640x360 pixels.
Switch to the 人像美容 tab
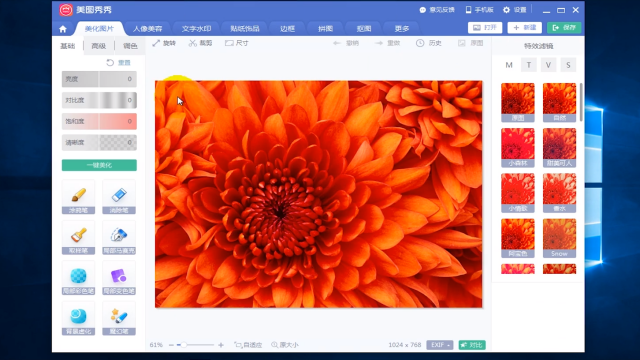pos(147,29)
